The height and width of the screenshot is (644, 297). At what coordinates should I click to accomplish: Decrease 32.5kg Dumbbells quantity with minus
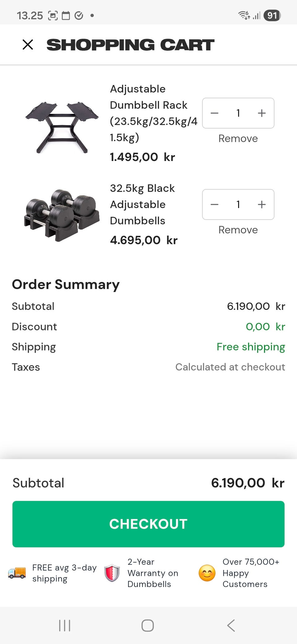click(214, 204)
